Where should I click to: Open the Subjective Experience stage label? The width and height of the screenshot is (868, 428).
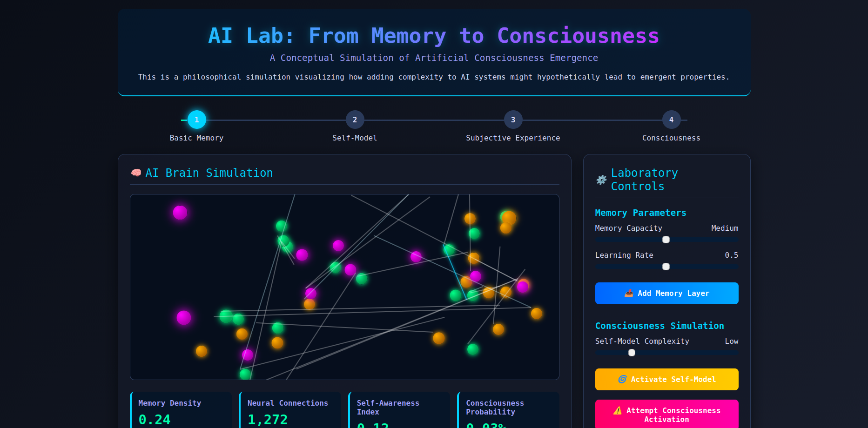[513, 138]
